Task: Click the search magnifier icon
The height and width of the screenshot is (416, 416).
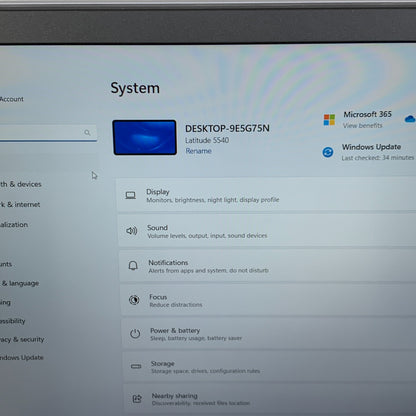Action: click(x=87, y=133)
